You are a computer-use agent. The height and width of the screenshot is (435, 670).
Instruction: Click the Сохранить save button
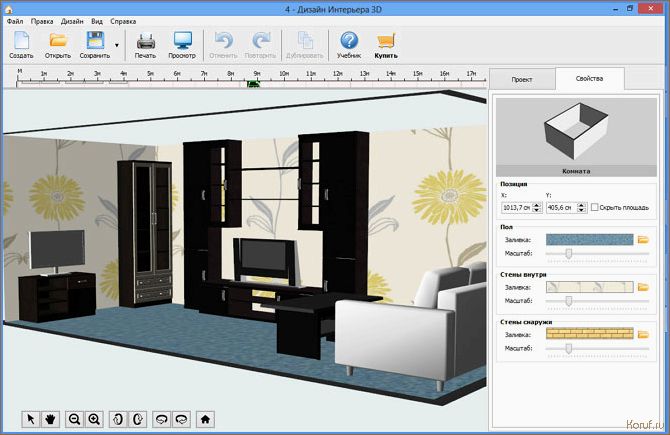pyautogui.click(x=95, y=45)
